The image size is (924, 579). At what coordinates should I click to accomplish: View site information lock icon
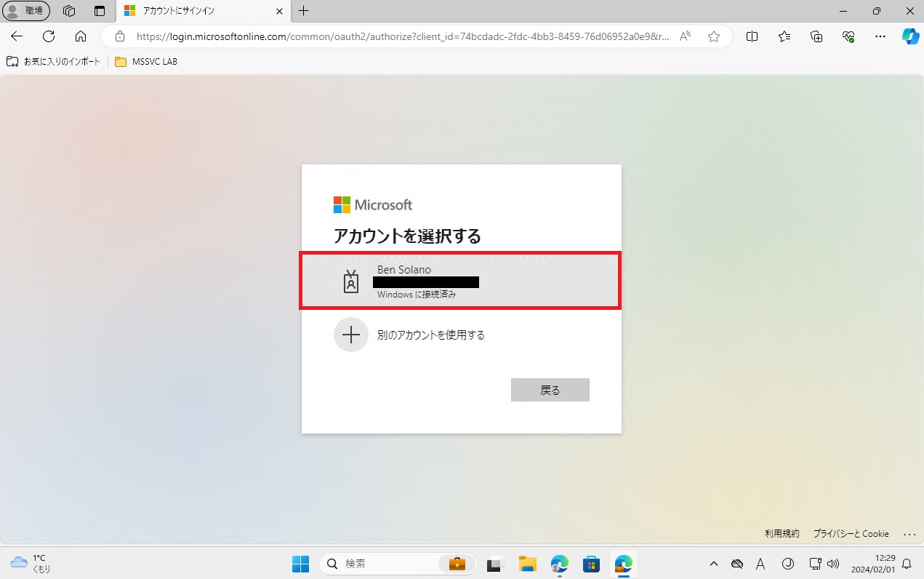(120, 36)
